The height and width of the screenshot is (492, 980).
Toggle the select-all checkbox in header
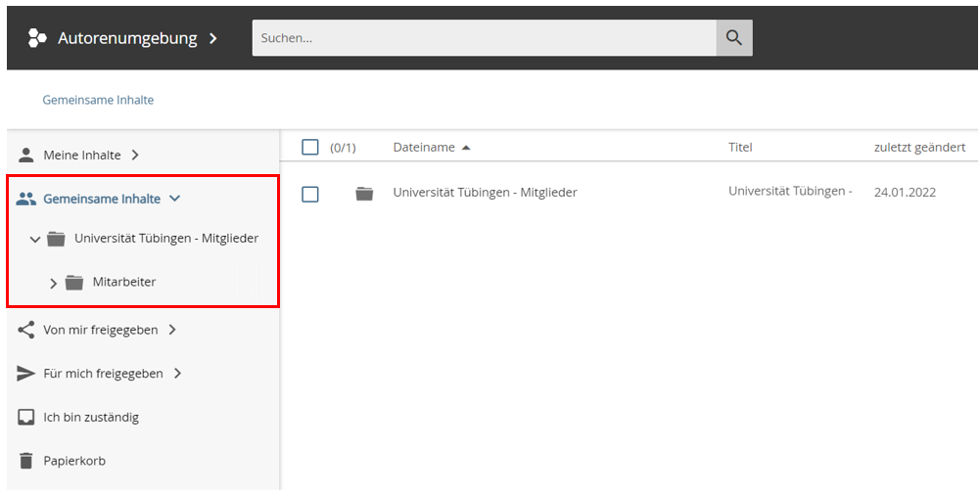(310, 148)
